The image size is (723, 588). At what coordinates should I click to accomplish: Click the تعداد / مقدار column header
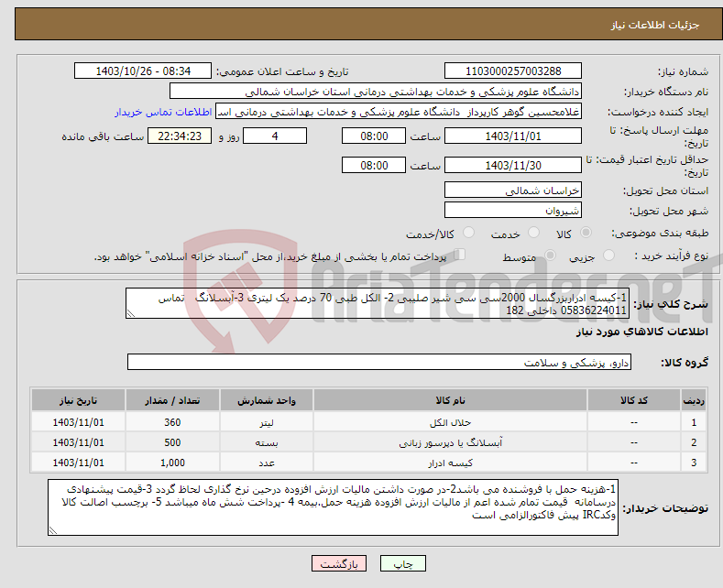pyautogui.click(x=172, y=400)
